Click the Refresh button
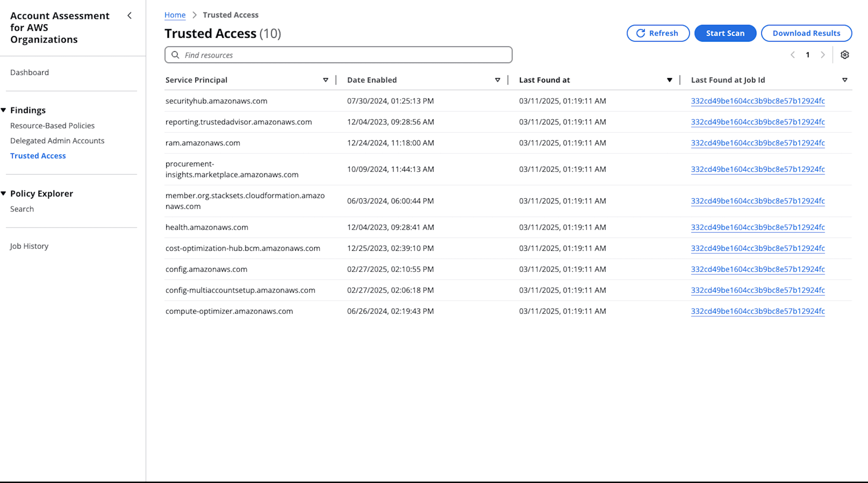This screenshot has height=483, width=868. [658, 33]
